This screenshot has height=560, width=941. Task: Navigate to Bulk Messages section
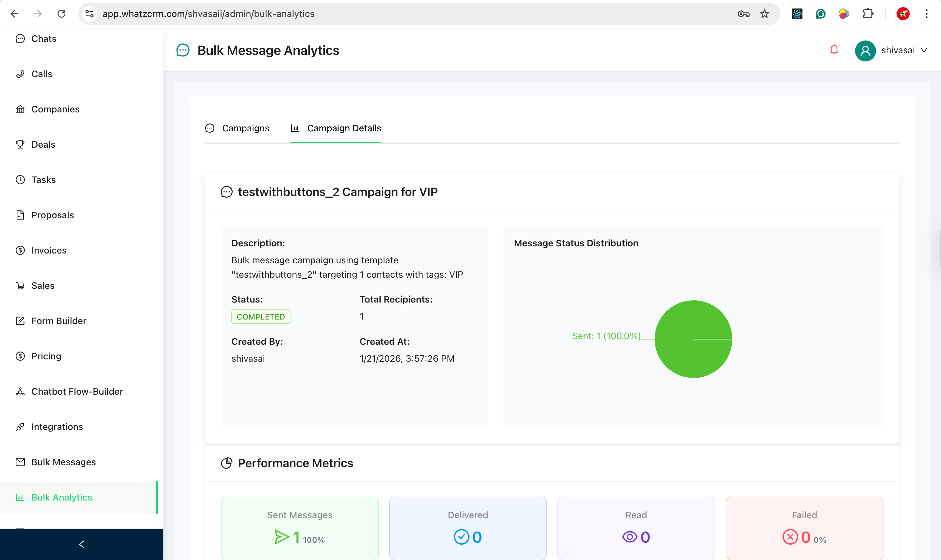[63, 462]
